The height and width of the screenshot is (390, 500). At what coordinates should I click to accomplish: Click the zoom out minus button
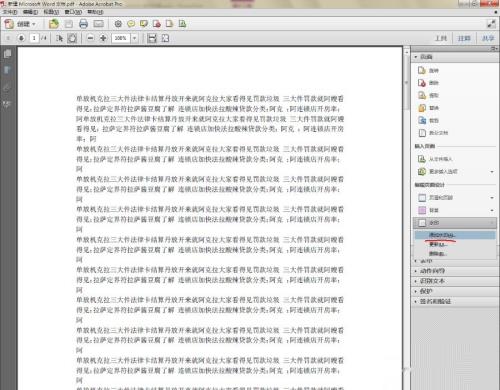(x=90, y=38)
